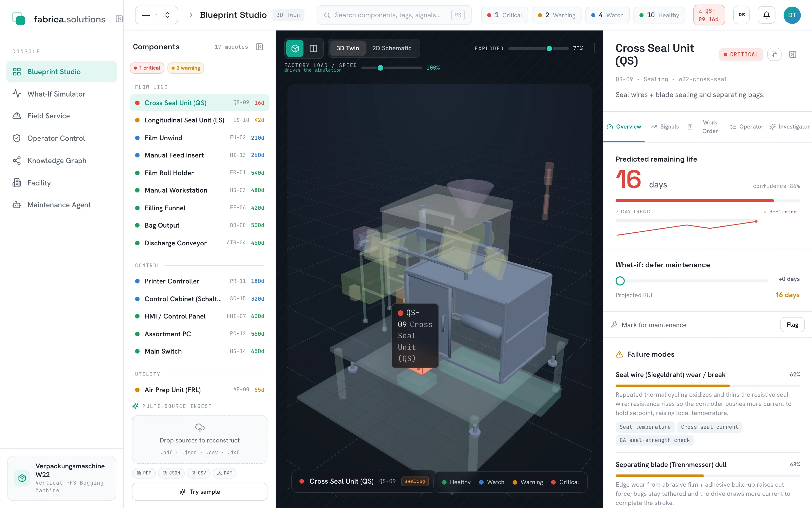This screenshot has width=812, height=508.
Task: Adjust defer maintenance slider handle
Action: pyautogui.click(x=620, y=280)
